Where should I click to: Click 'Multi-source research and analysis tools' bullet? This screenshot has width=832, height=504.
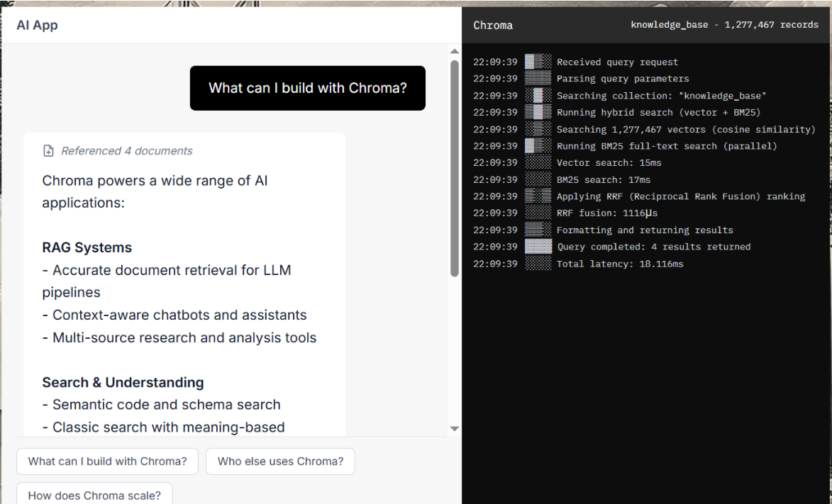[179, 338]
